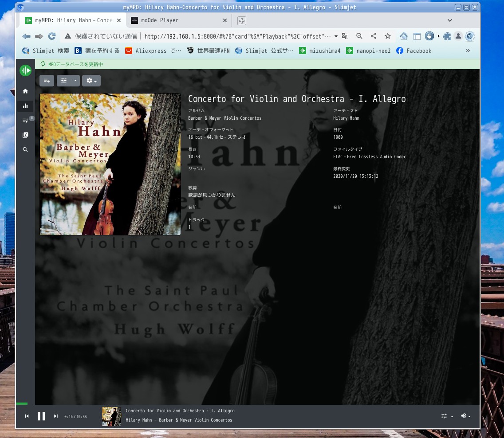This screenshot has width=504, height=438.
Task: Click the large Hilary Hahn album cover
Action: (x=110, y=164)
